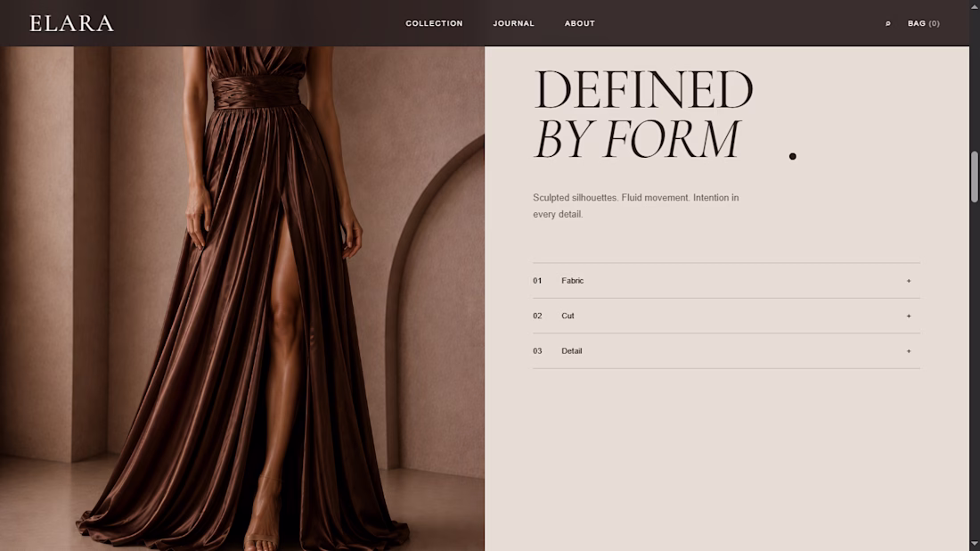980x551 pixels.
Task: Click the plus icon beside Detail
Action: pyautogui.click(x=909, y=351)
